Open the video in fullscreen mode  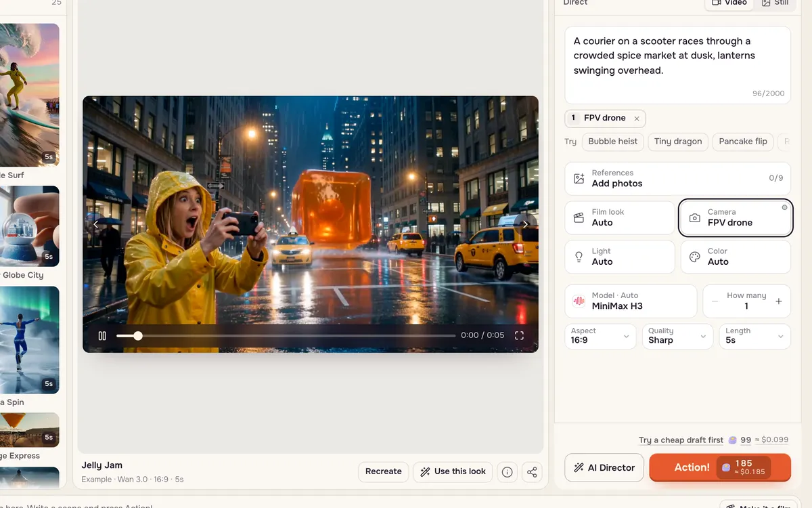click(x=520, y=335)
